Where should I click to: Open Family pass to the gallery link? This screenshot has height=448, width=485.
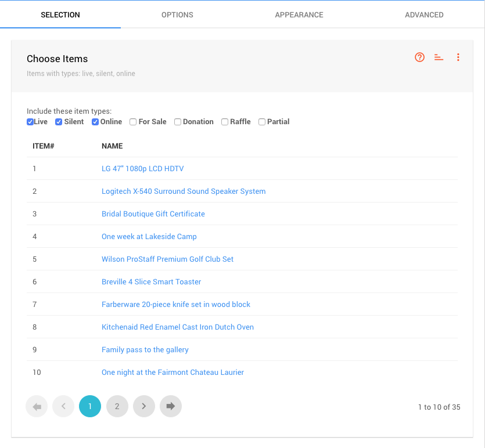tap(145, 350)
